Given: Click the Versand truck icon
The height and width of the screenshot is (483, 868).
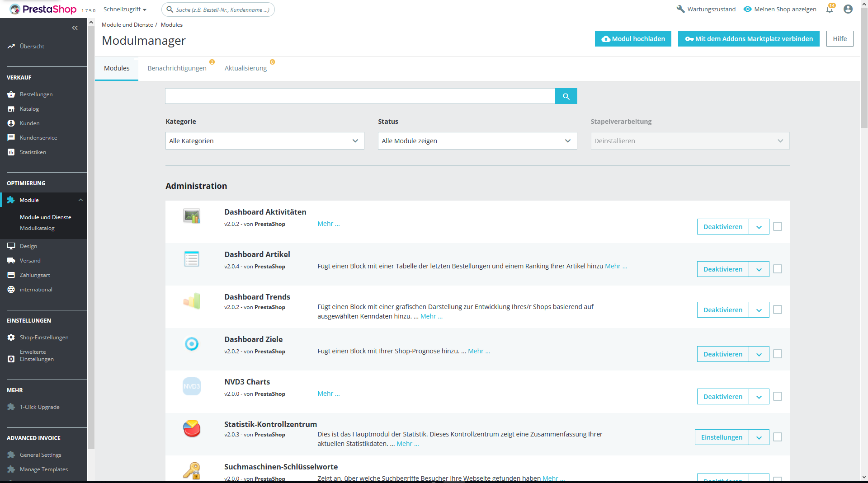Looking at the screenshot, I should pos(11,261).
